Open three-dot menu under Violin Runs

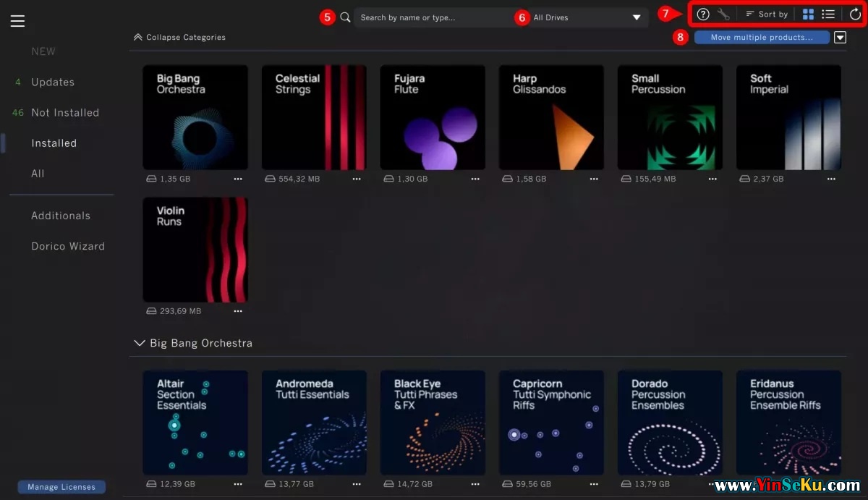coord(238,311)
